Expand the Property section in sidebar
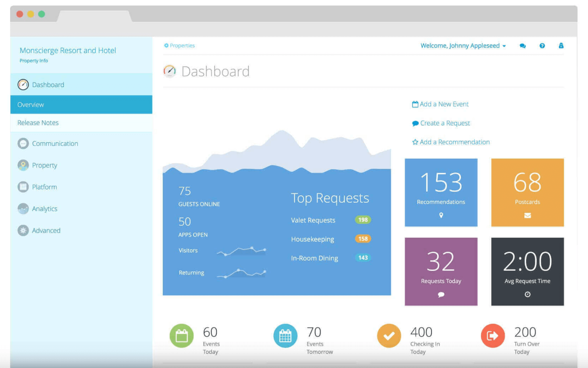588x368 pixels. (x=45, y=165)
